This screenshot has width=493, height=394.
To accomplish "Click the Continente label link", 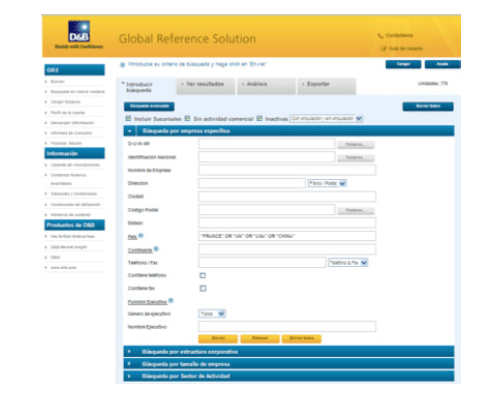I will (140, 250).
